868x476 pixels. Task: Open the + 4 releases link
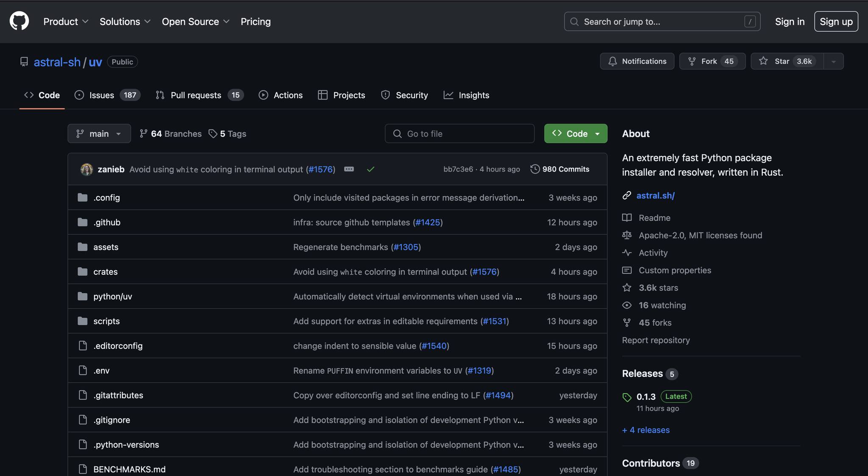pyautogui.click(x=646, y=430)
